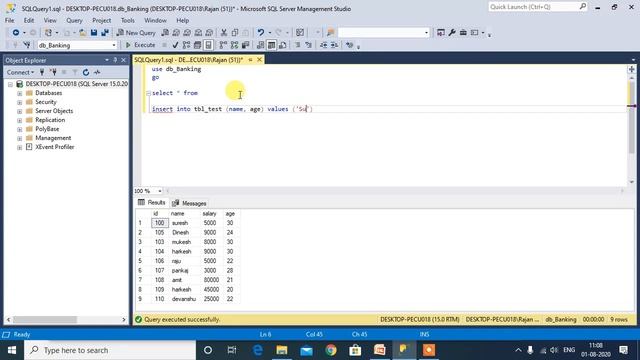The image size is (640, 360).
Task: Expand the Security node
Action: click(19, 102)
